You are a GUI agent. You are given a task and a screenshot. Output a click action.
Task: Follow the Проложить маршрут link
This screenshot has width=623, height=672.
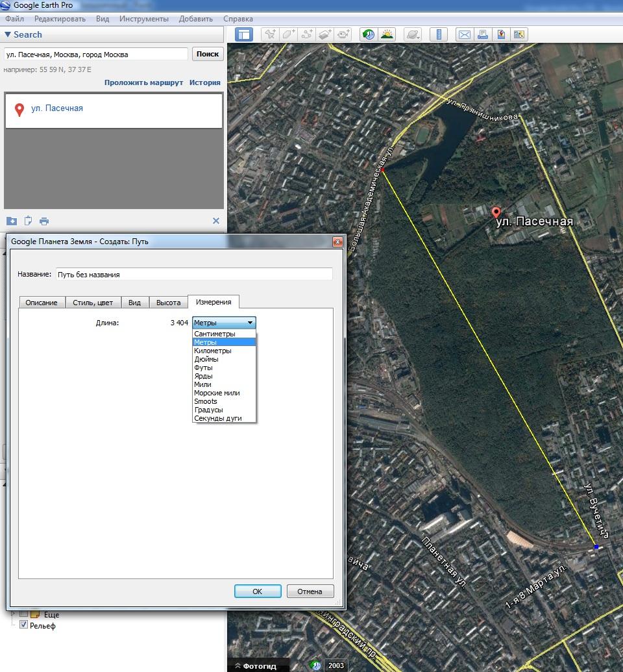[143, 82]
